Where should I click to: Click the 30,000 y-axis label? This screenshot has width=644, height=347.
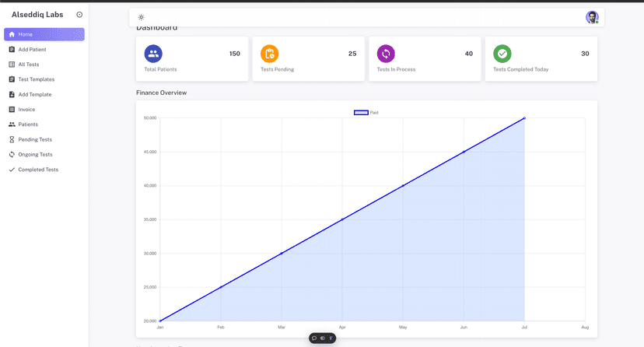tap(150, 254)
